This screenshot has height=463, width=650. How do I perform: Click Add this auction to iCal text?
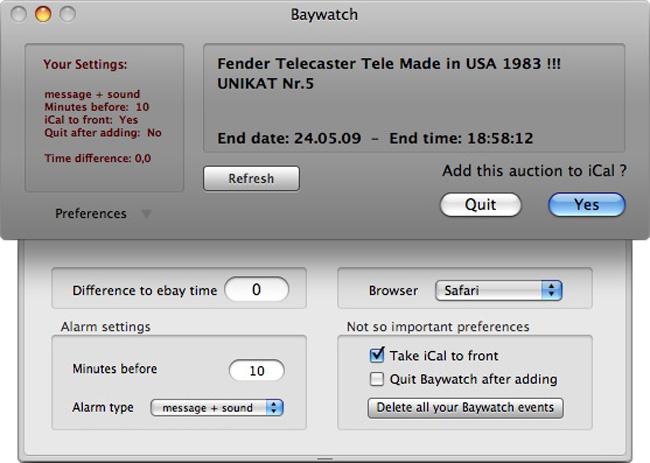[x=534, y=171]
